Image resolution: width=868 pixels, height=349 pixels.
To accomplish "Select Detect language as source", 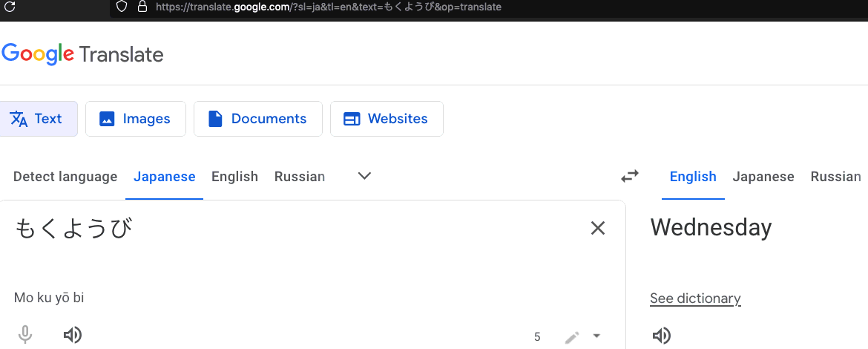I will pyautogui.click(x=65, y=177).
